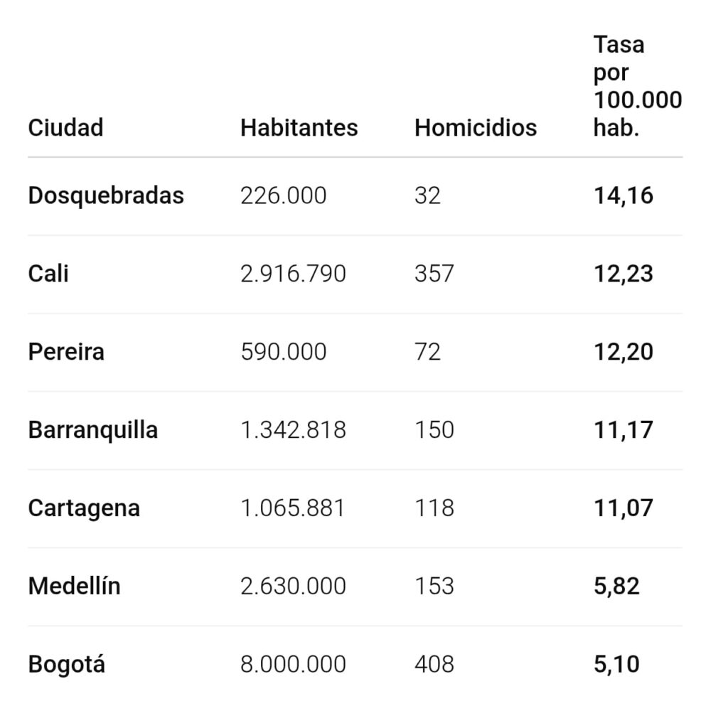This screenshot has width=706, height=728.
Task: Click the Barranquilla city cell
Action: [x=93, y=430]
